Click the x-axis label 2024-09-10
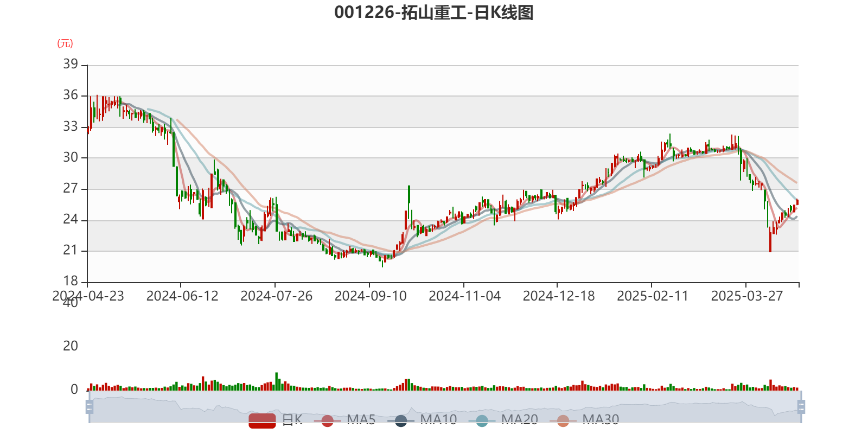This screenshot has height=434, width=868. 371,296
